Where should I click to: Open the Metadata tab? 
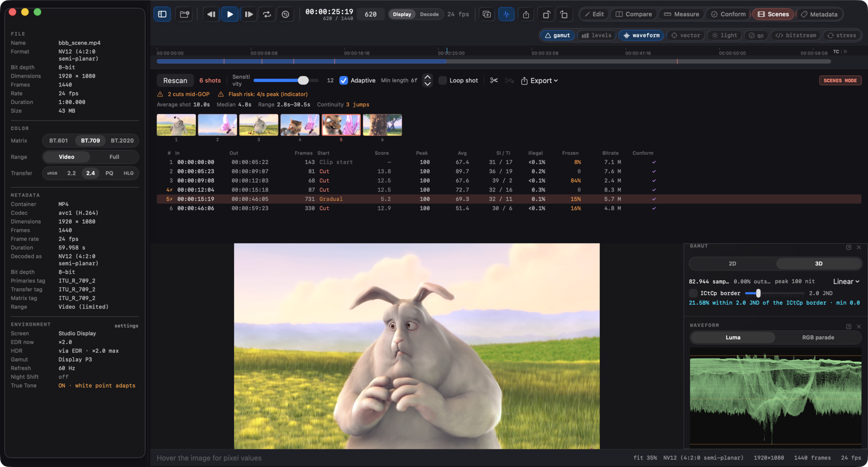pos(819,14)
